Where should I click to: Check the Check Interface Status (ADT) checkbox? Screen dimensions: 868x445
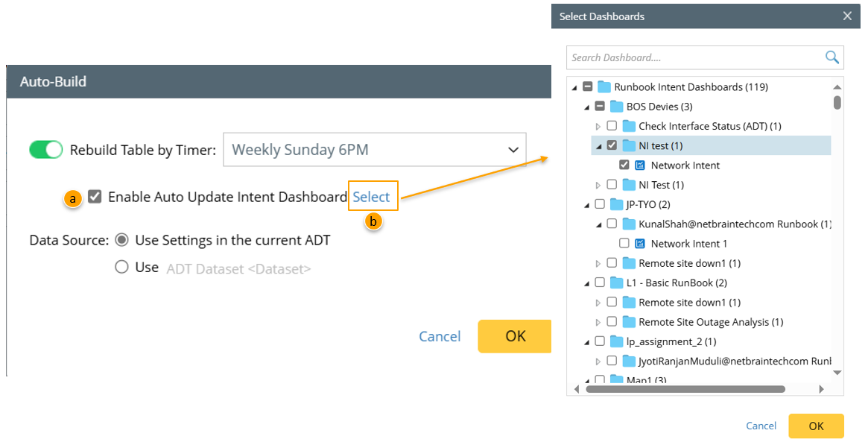pos(612,126)
